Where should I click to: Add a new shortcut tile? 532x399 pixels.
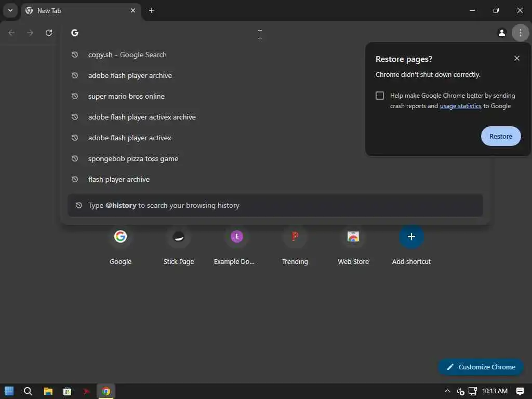411,247
